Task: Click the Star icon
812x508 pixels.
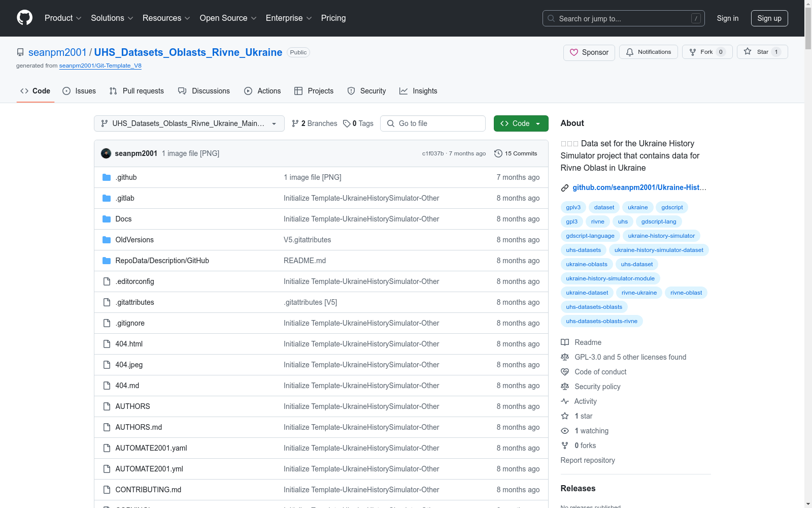Action: (748, 52)
